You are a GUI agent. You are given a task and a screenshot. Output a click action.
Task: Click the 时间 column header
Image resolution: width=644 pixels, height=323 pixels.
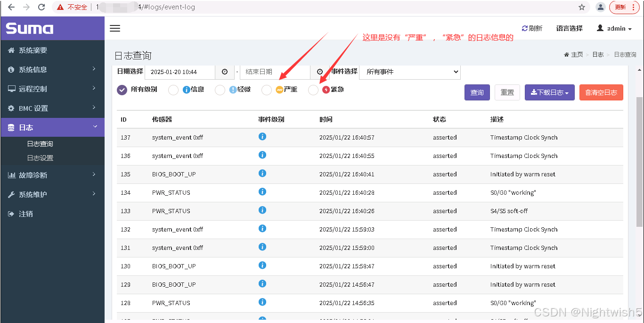coord(326,119)
